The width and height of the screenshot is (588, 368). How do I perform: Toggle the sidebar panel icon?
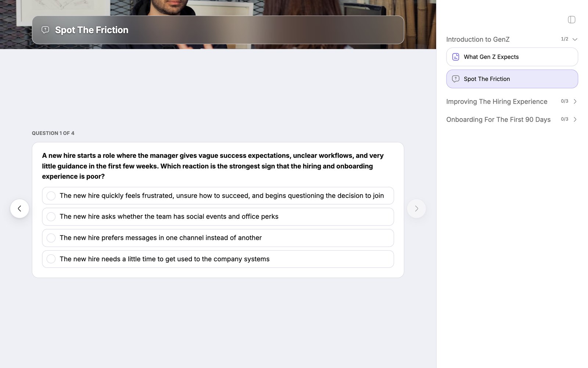pyautogui.click(x=571, y=20)
